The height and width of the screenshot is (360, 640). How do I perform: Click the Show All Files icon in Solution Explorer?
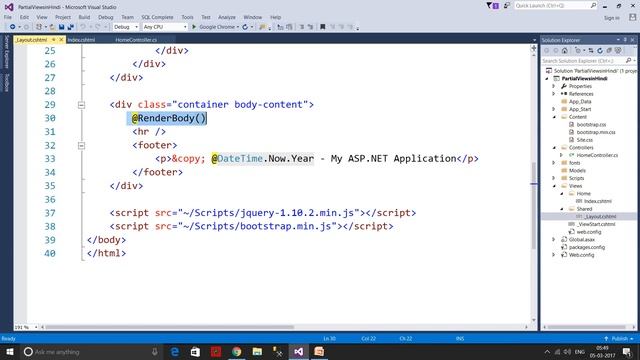[x=618, y=51]
